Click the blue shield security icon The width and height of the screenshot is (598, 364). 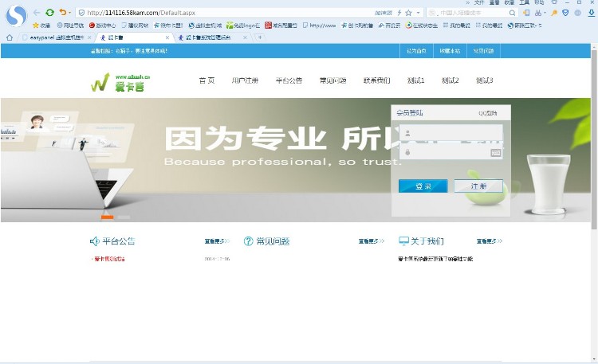565,13
